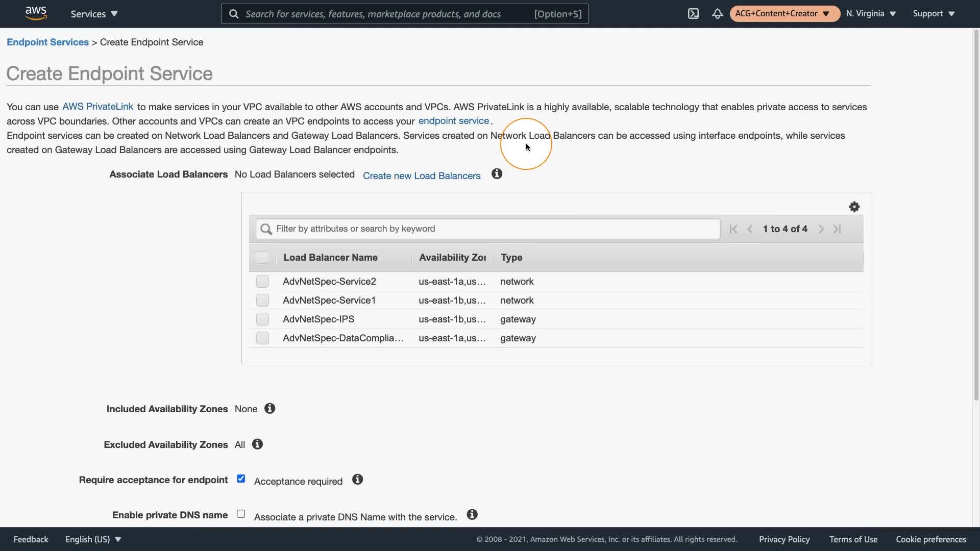Open the N. Virginia region dropdown

[x=871, y=14]
